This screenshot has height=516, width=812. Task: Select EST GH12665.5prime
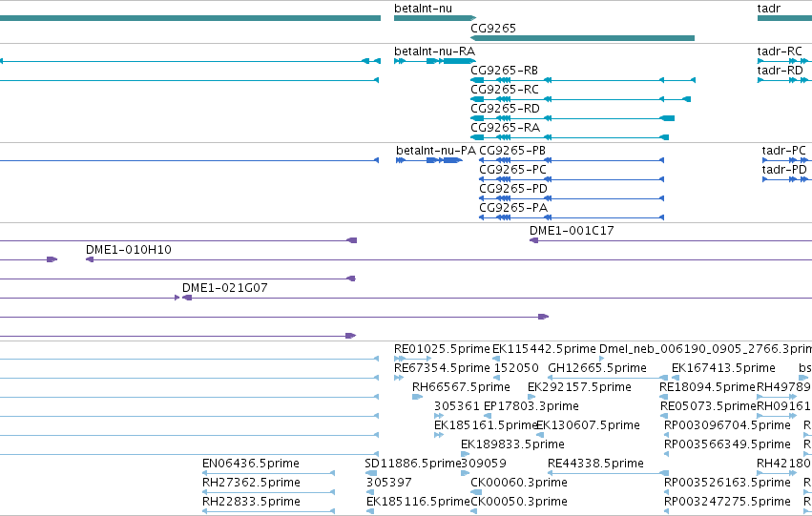click(x=608, y=378)
